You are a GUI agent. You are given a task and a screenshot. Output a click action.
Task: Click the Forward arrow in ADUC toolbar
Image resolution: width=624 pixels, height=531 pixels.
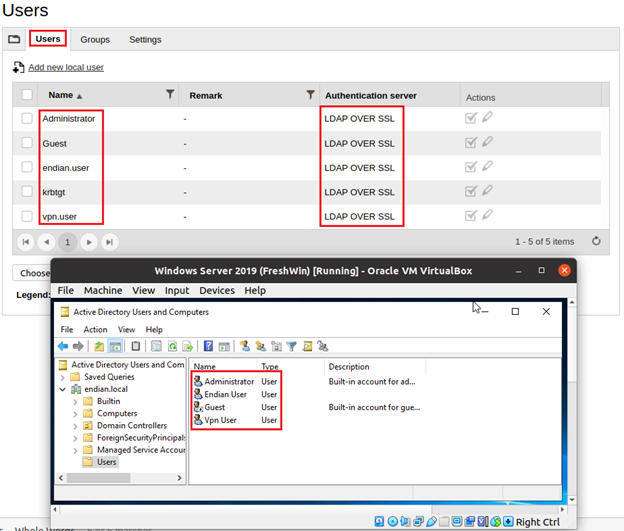click(78, 346)
